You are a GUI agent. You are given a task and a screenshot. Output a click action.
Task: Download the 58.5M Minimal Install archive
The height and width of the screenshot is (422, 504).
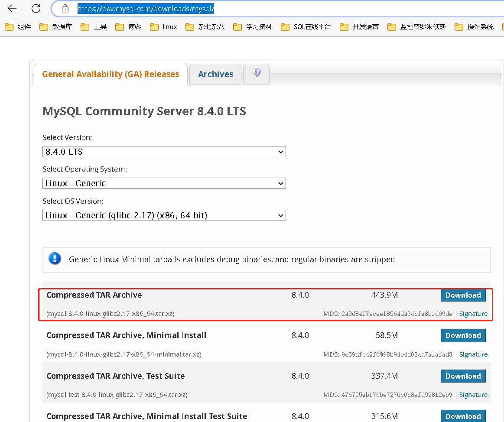click(463, 335)
